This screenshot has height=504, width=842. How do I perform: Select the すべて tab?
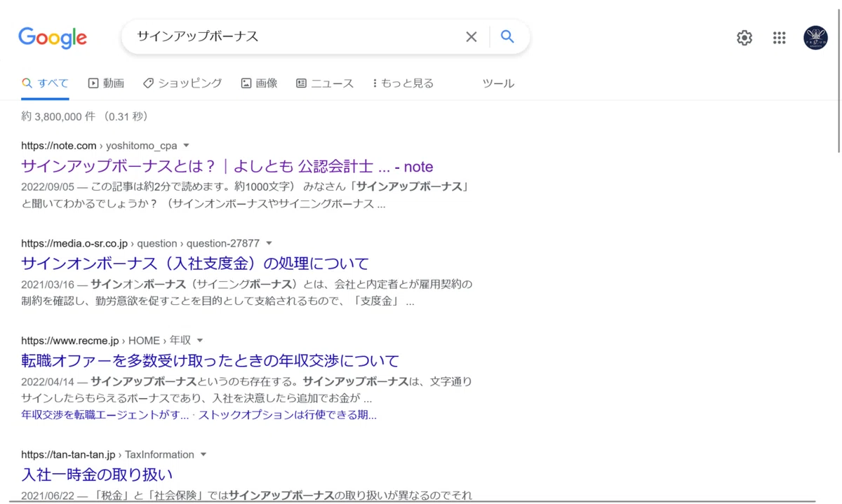click(45, 83)
